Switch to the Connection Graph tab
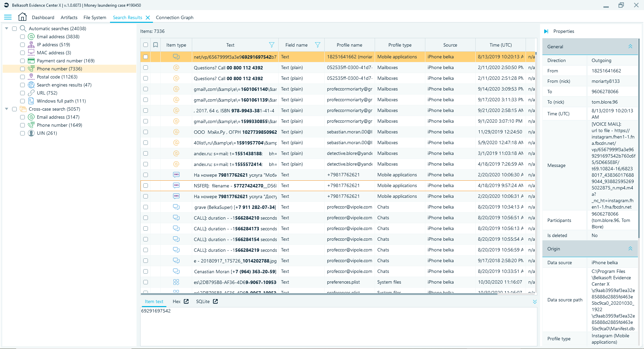The width and height of the screenshot is (644, 349). click(x=175, y=17)
